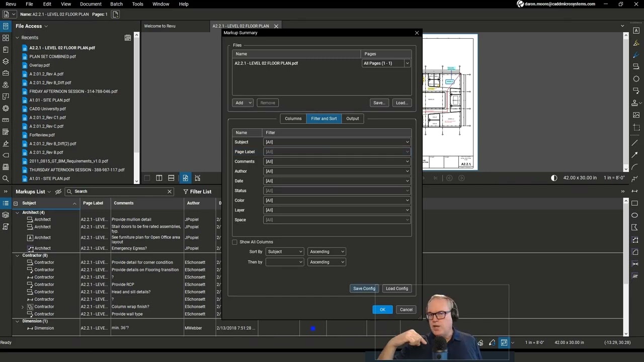The image size is (644, 362).
Task: Select the Filter and Sort tab
Action: (324, 119)
